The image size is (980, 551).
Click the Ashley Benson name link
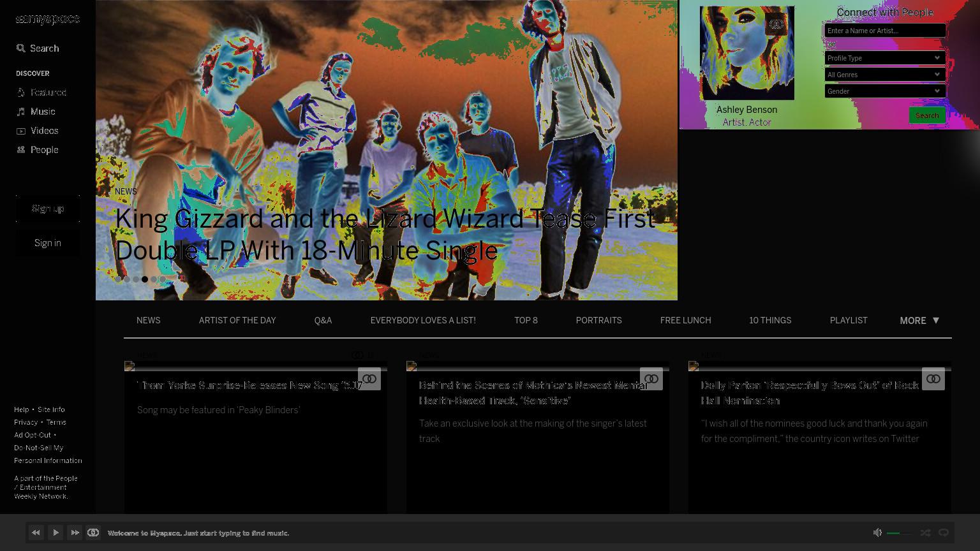746,110
